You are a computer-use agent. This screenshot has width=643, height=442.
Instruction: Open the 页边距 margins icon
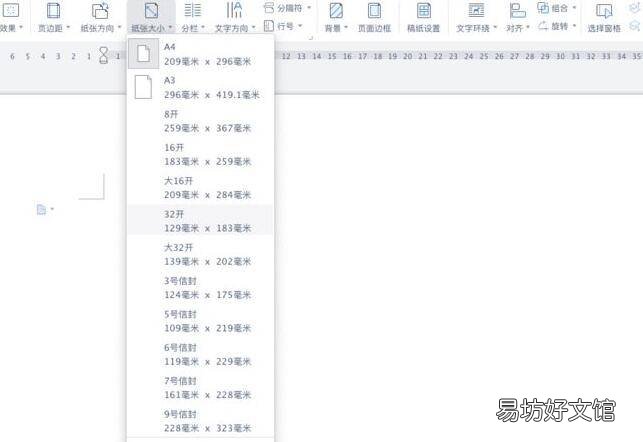53,11
